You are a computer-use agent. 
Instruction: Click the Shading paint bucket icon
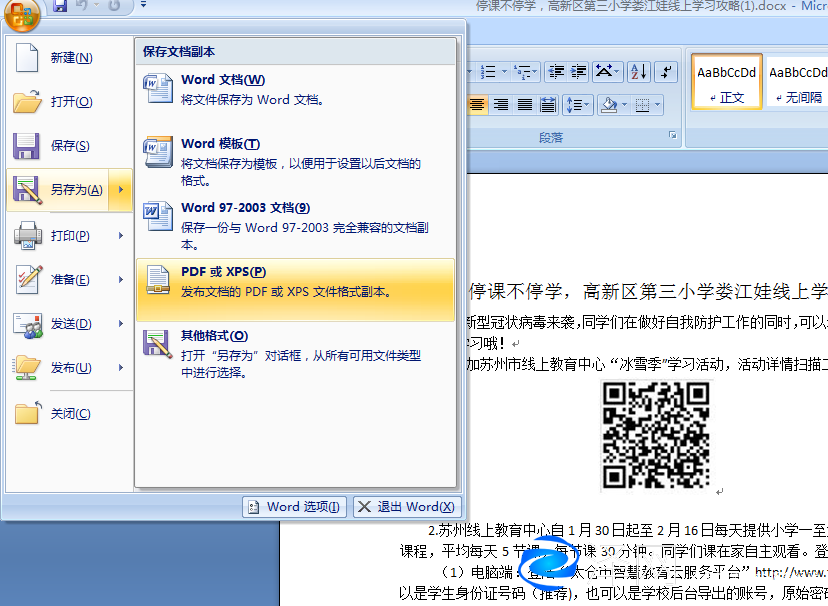point(608,104)
